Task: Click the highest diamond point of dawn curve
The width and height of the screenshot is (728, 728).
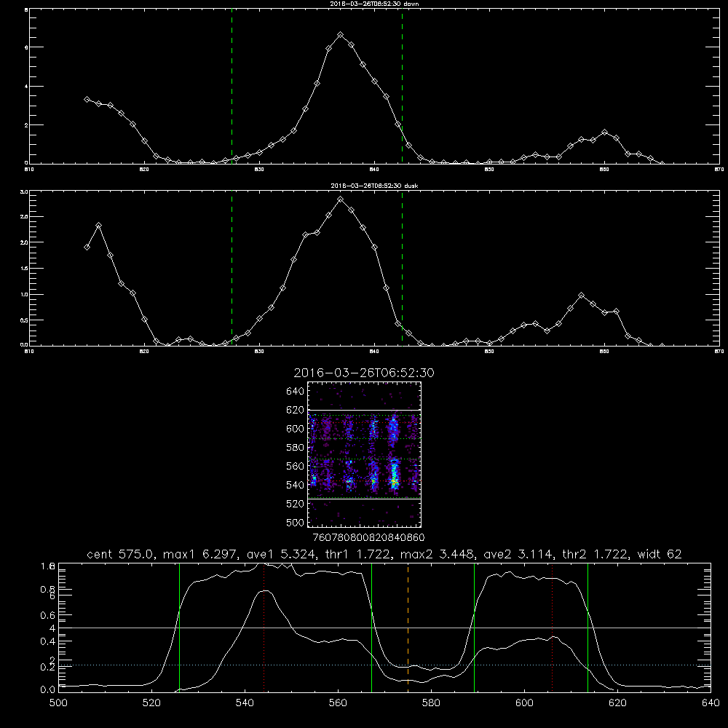Action: coord(340,35)
